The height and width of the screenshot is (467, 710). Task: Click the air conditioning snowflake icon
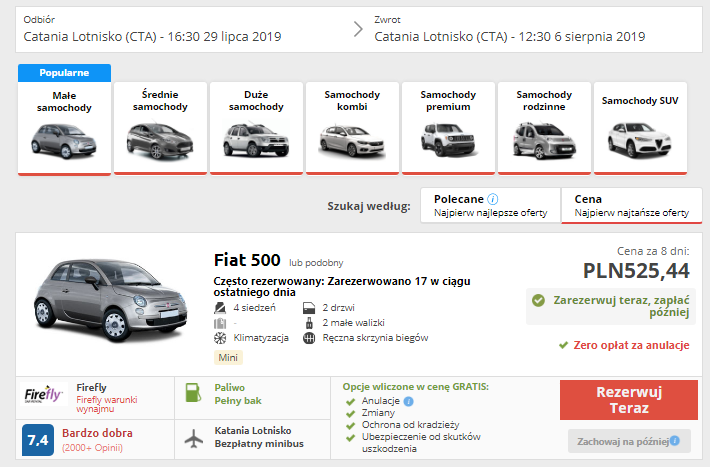220,338
